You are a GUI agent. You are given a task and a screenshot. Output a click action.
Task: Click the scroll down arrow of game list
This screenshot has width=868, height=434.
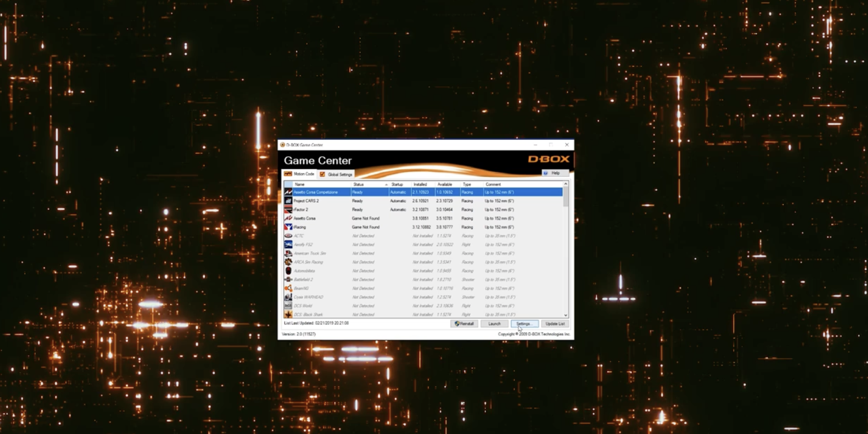[x=566, y=315]
